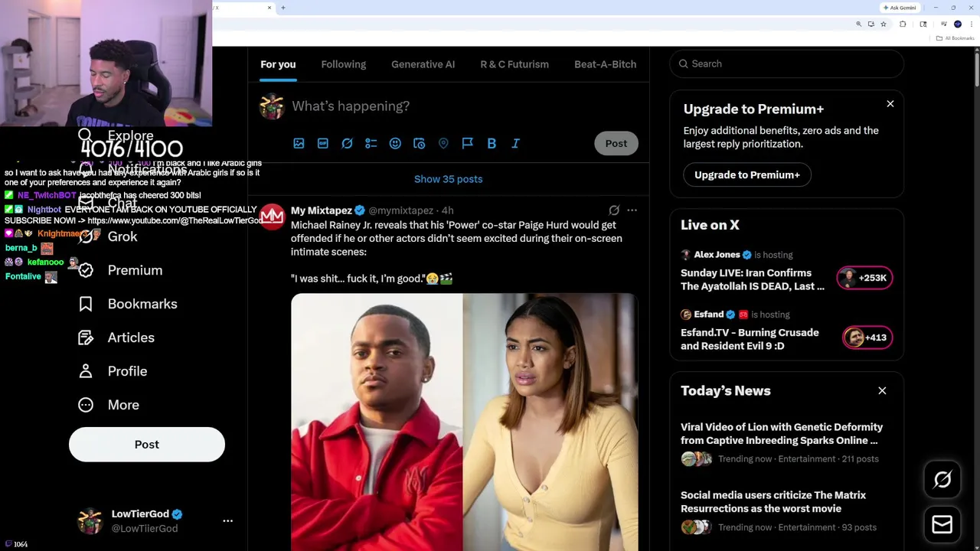Open a new browser tab
This screenshot has height=551, width=980.
coord(283,8)
